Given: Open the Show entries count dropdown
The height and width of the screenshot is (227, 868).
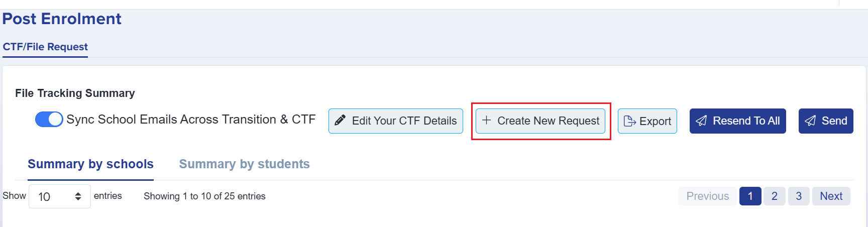Looking at the screenshot, I should point(59,196).
